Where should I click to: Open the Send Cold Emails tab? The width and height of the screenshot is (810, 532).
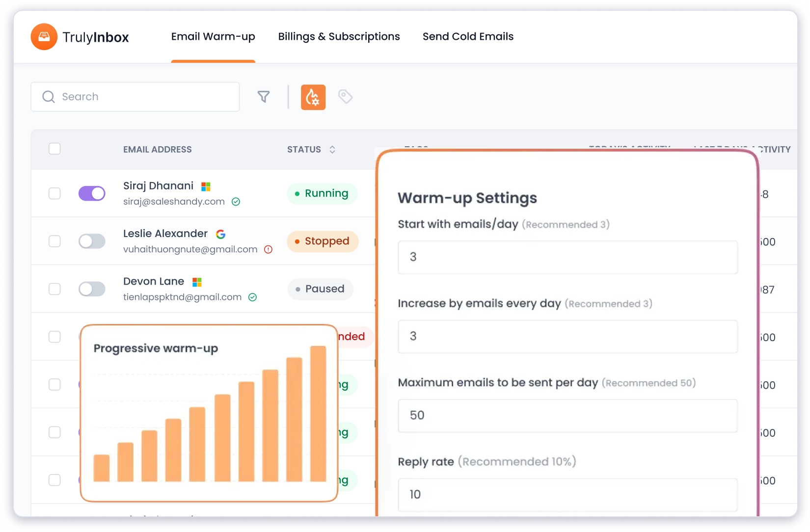(468, 36)
